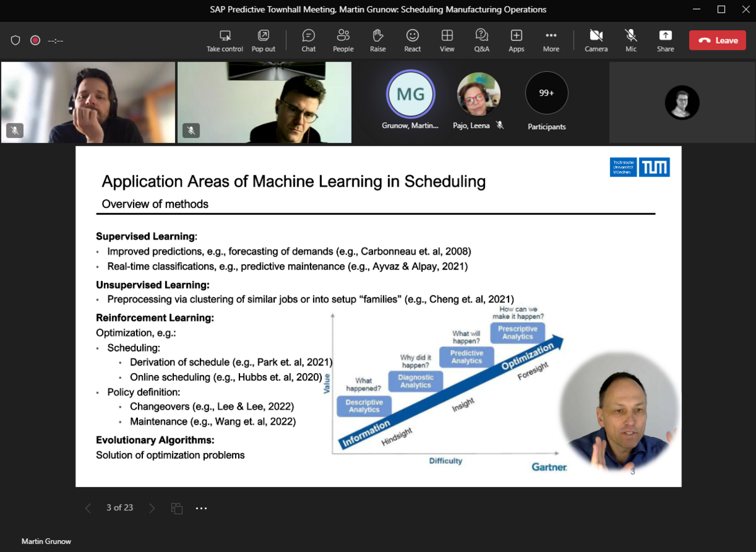Open the React emoji picker
The width and height of the screenshot is (756, 552).
click(412, 40)
